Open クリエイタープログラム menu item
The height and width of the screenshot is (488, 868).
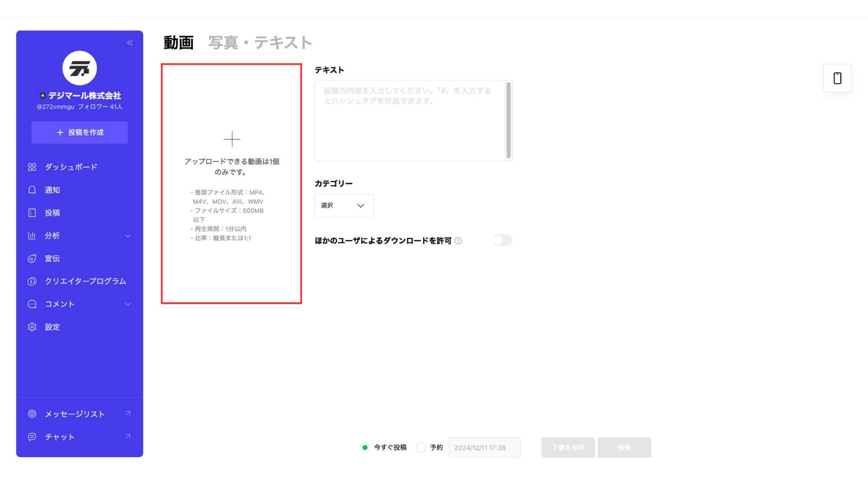[85, 281]
